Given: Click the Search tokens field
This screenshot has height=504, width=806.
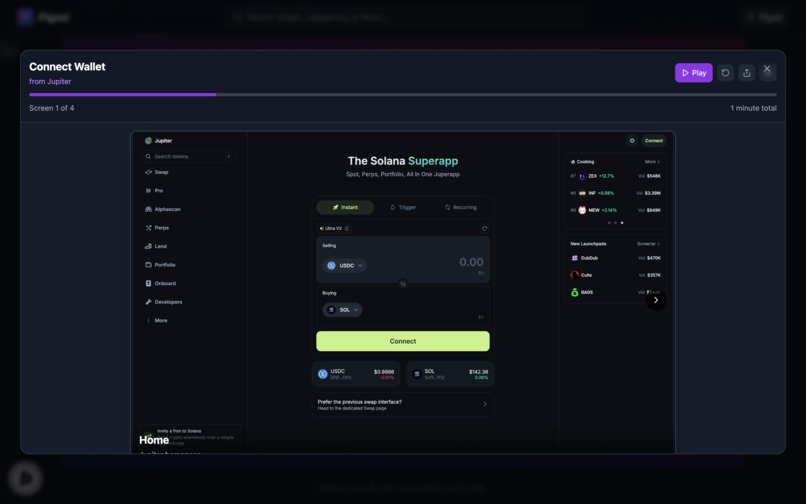Looking at the screenshot, I should [188, 156].
